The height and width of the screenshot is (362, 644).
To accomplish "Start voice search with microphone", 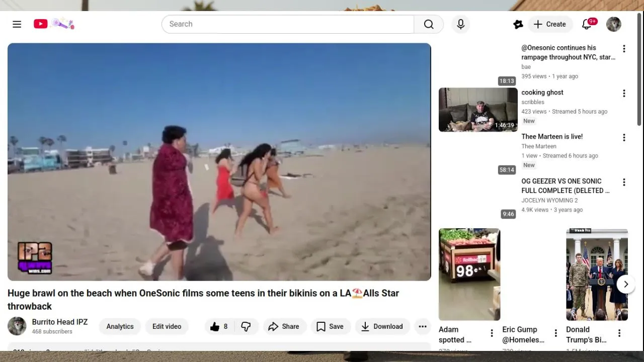I will pyautogui.click(x=461, y=24).
